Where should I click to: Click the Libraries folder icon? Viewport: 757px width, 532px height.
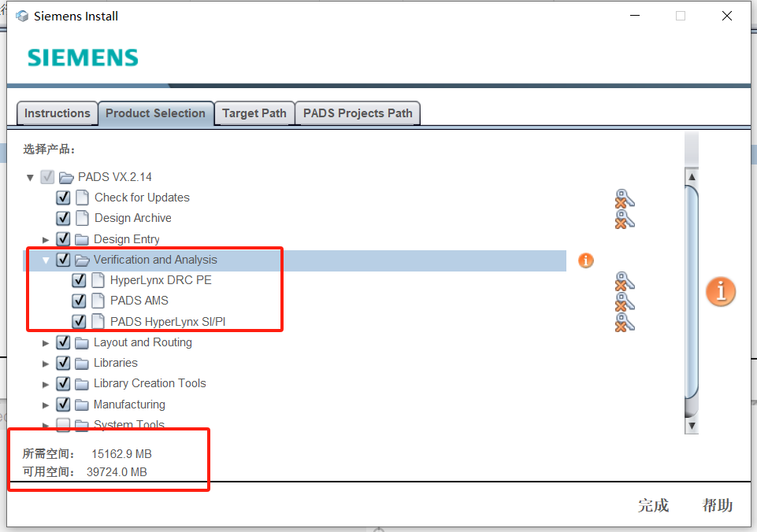click(82, 363)
